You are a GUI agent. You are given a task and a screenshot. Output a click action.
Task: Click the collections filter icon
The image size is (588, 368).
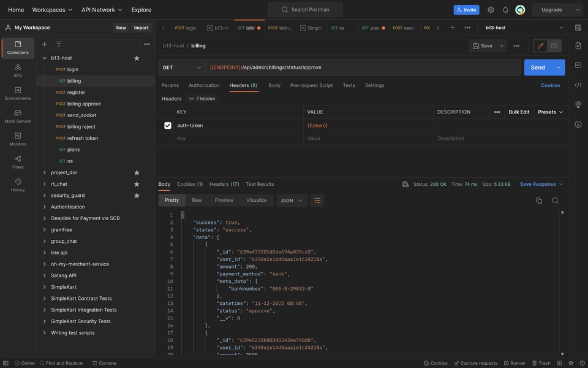(x=59, y=44)
